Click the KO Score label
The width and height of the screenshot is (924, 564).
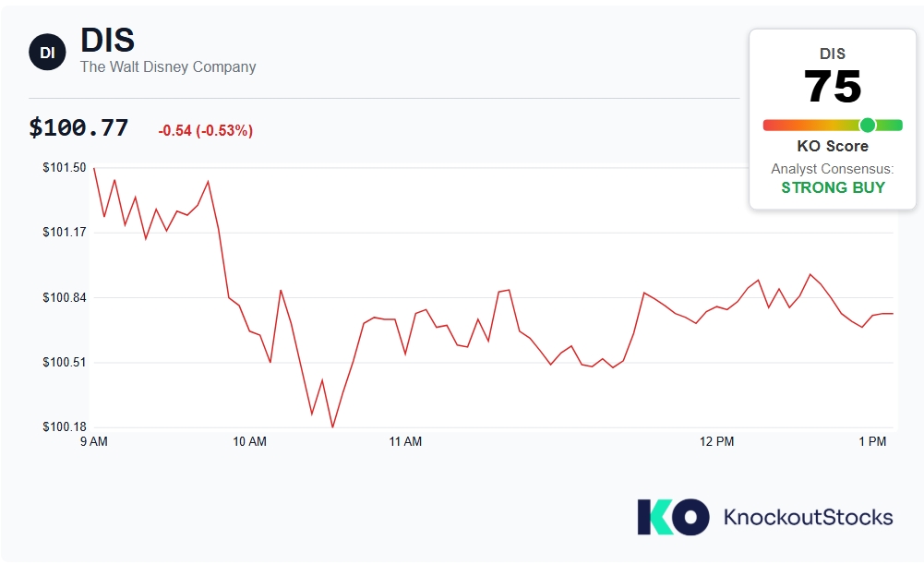833,146
